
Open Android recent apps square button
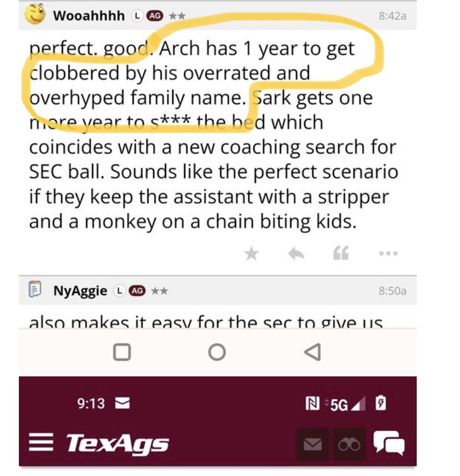pyautogui.click(x=122, y=352)
